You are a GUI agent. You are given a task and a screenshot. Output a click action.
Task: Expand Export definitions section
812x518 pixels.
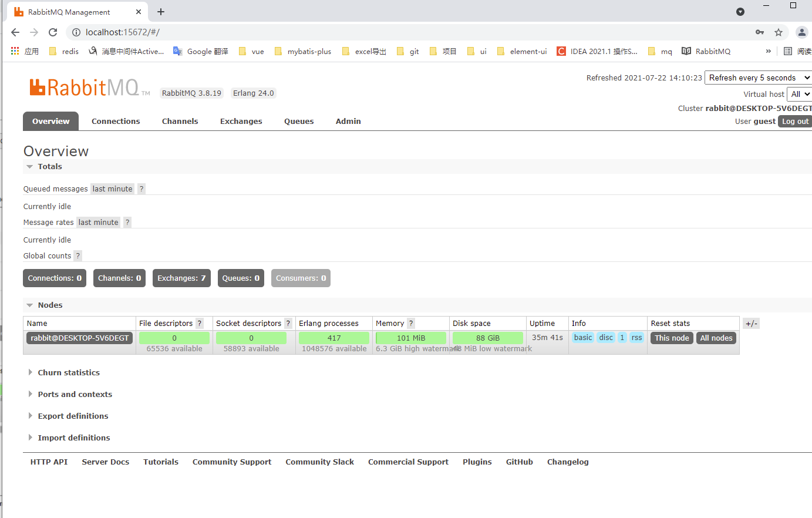68,416
